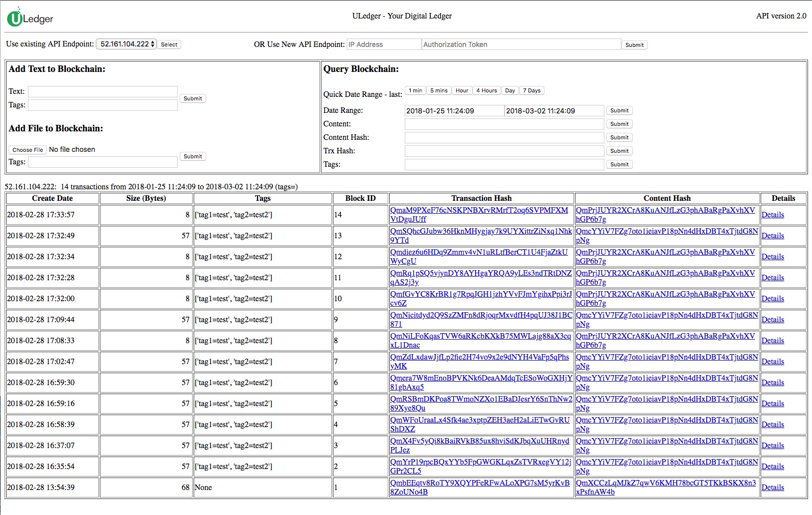Screen dimensions: 812x515
Task: Choose the 4 Hours quick range
Action: point(486,90)
